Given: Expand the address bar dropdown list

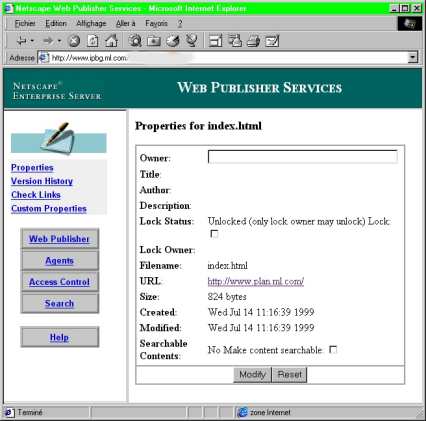Looking at the screenshot, I should coord(413,58).
